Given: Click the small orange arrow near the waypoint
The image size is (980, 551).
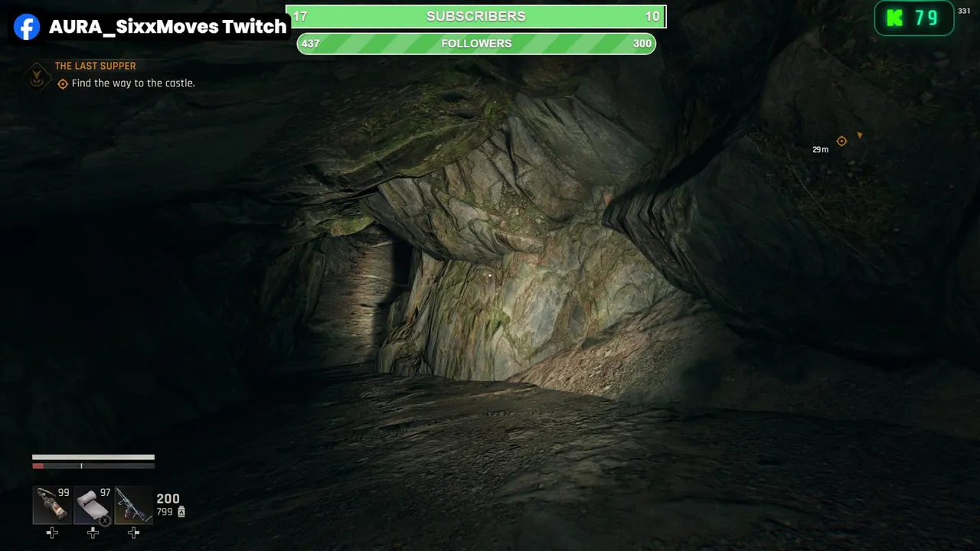Looking at the screenshot, I should (x=859, y=135).
